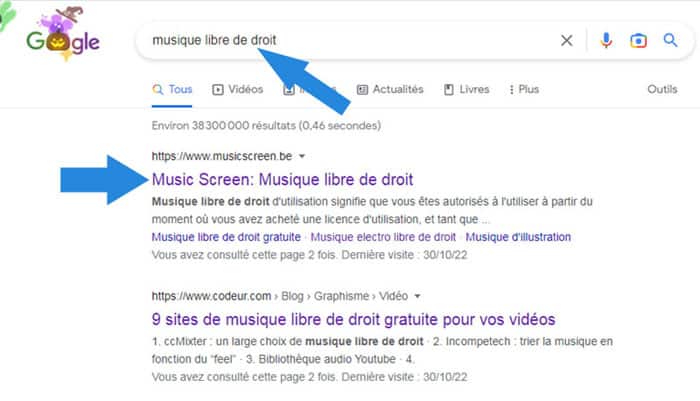
Task: Follow the Musique electro libre de droit sitelink
Action: (383, 237)
